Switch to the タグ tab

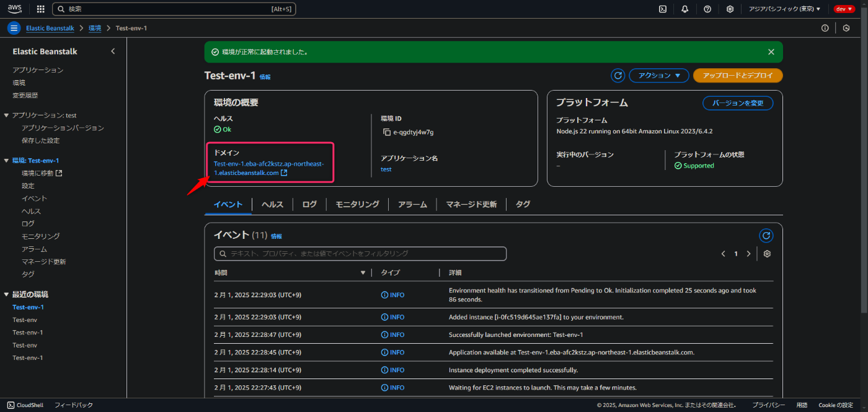click(523, 204)
